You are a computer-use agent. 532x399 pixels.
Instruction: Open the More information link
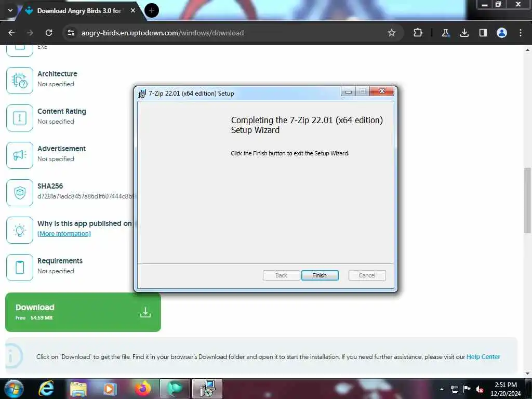(64, 233)
